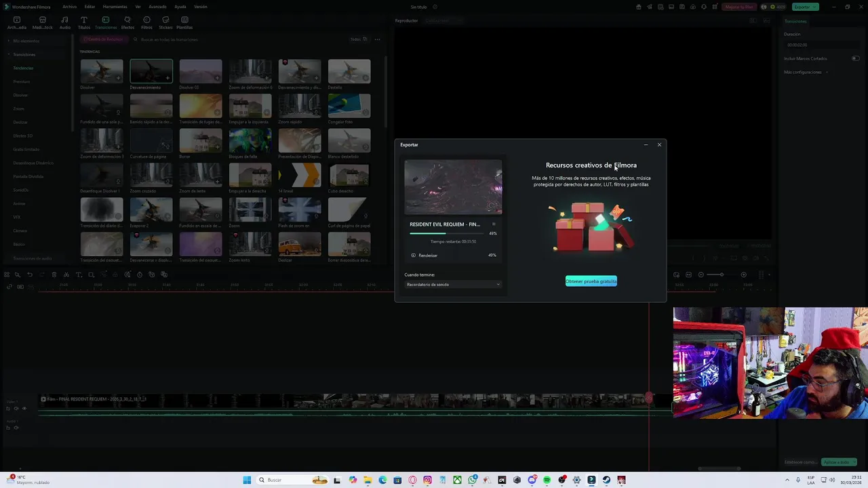The image size is (868, 488).
Task: Open the Herramientas menu
Action: tap(115, 7)
